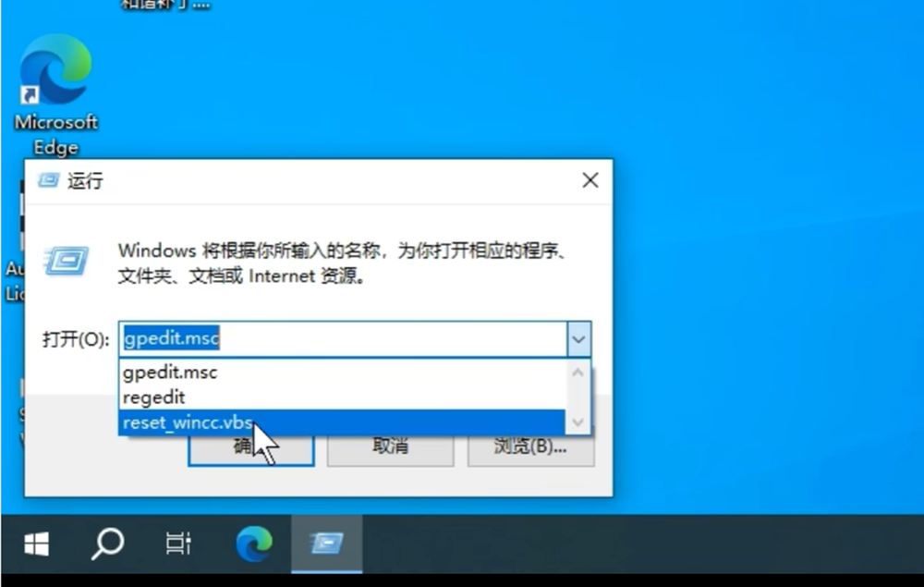Open Task View from taskbar
The image size is (924, 587).
[177, 544]
